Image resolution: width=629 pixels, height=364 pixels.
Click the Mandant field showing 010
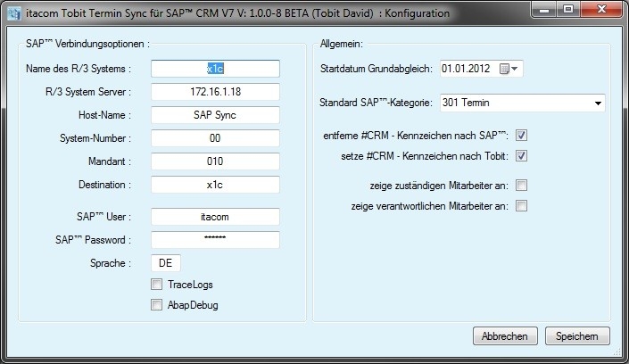point(215,161)
